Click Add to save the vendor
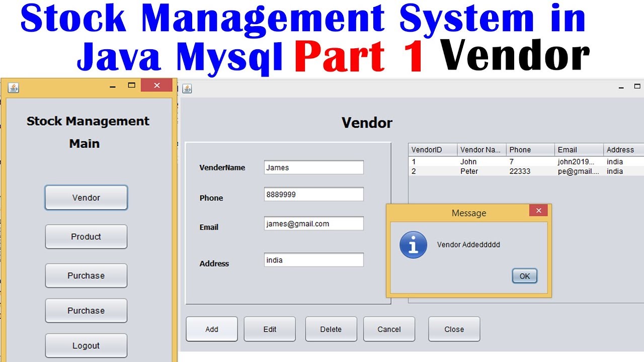644x362 pixels. [x=212, y=329]
